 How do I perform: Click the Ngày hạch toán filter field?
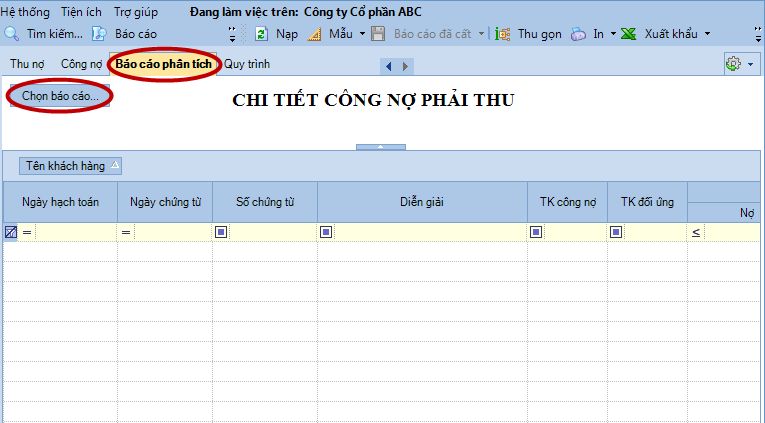coord(75,232)
